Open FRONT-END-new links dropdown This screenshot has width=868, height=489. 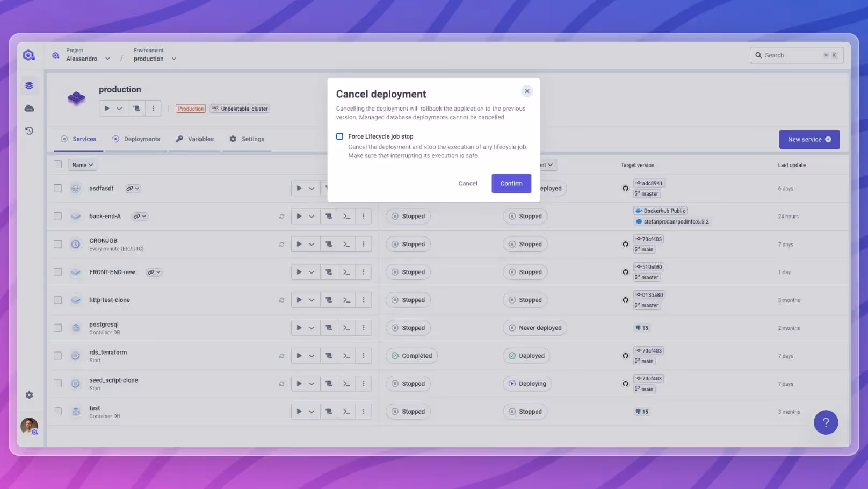154,272
